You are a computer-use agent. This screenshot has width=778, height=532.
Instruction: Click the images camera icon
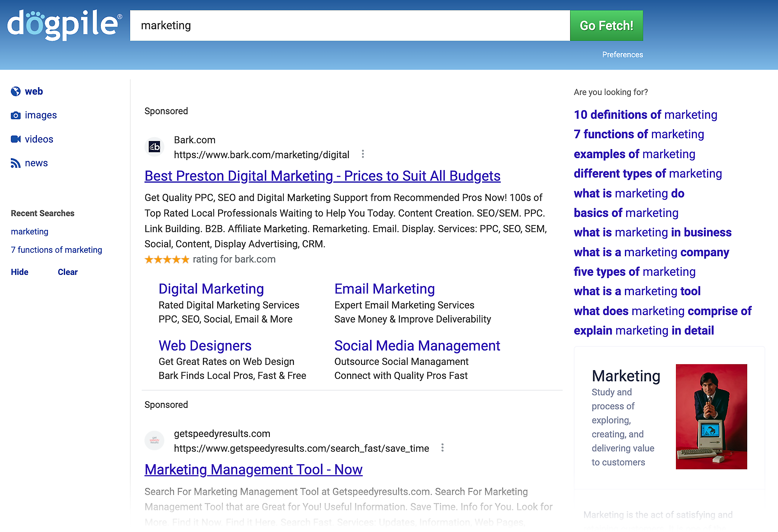click(x=15, y=115)
